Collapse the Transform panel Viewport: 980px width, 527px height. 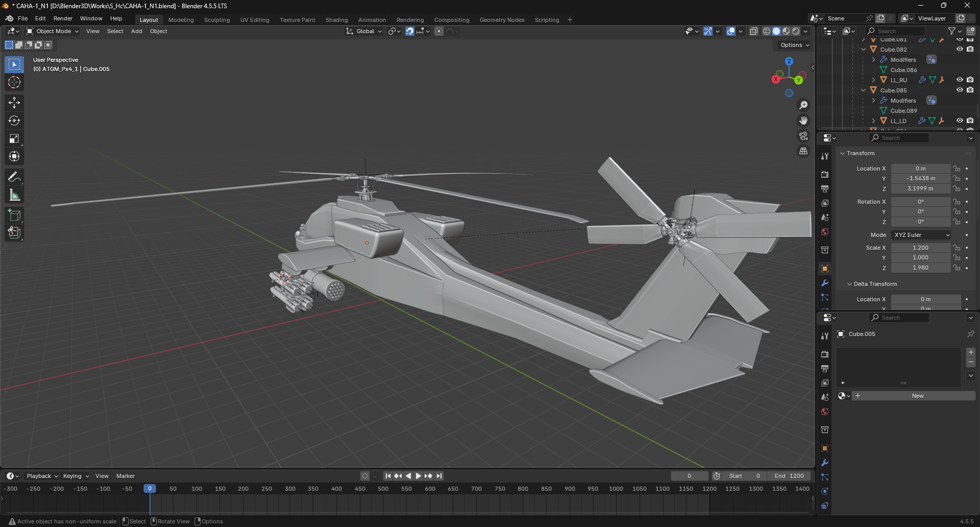tap(842, 153)
